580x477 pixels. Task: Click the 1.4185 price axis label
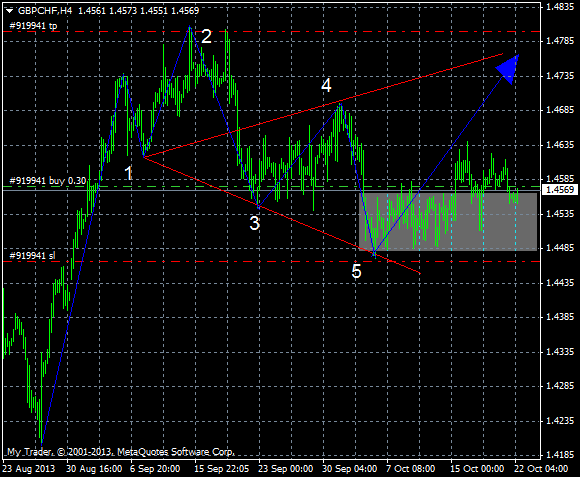560,455
